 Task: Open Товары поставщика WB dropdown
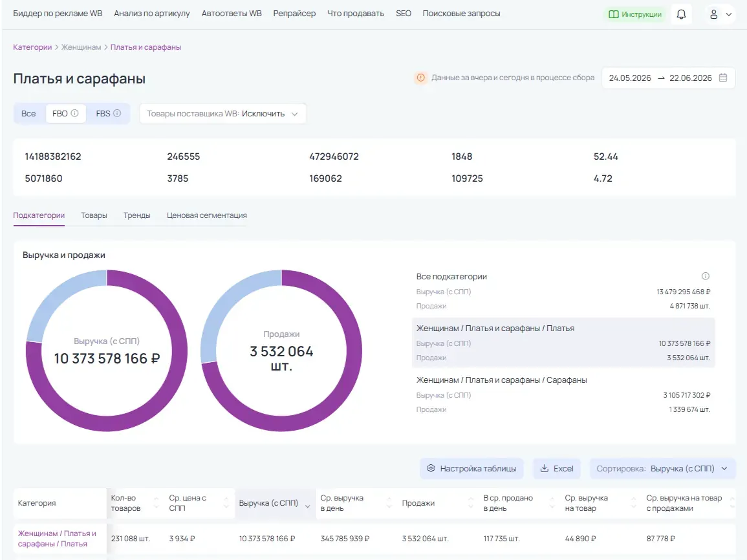pos(222,114)
